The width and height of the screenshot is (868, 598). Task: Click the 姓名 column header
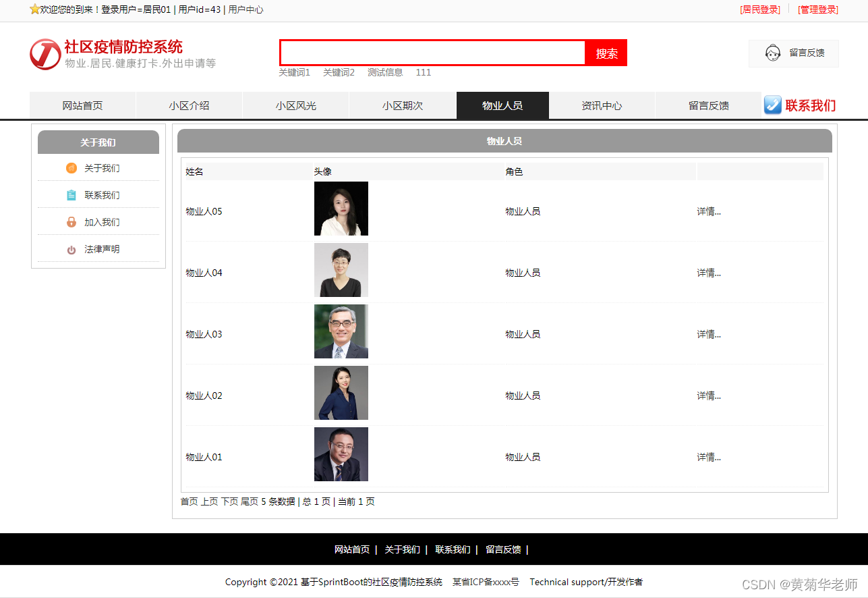tap(194, 171)
